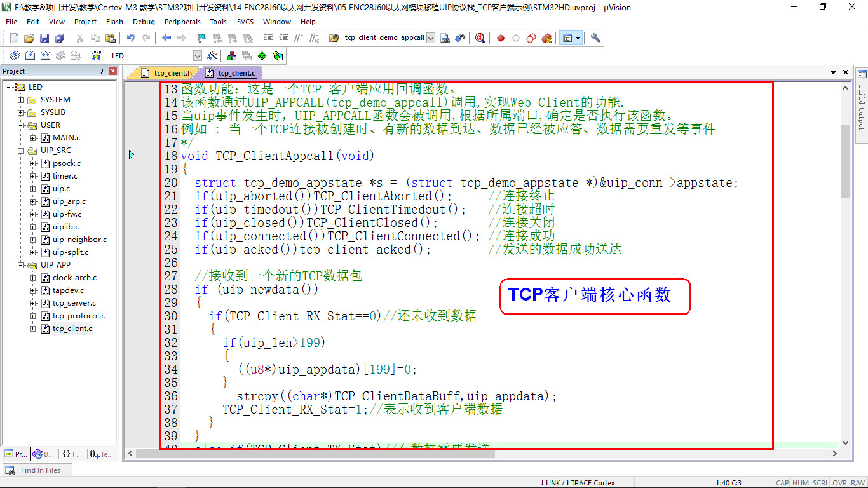Select tcp_server.c in the project tree
Screen dimensions: 868x488
(74, 303)
